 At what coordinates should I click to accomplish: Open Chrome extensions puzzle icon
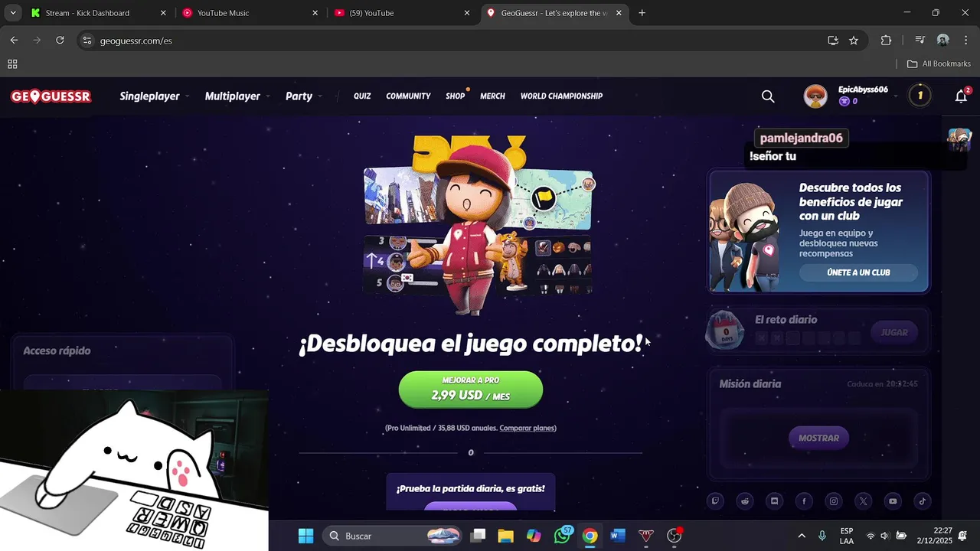click(x=887, y=41)
